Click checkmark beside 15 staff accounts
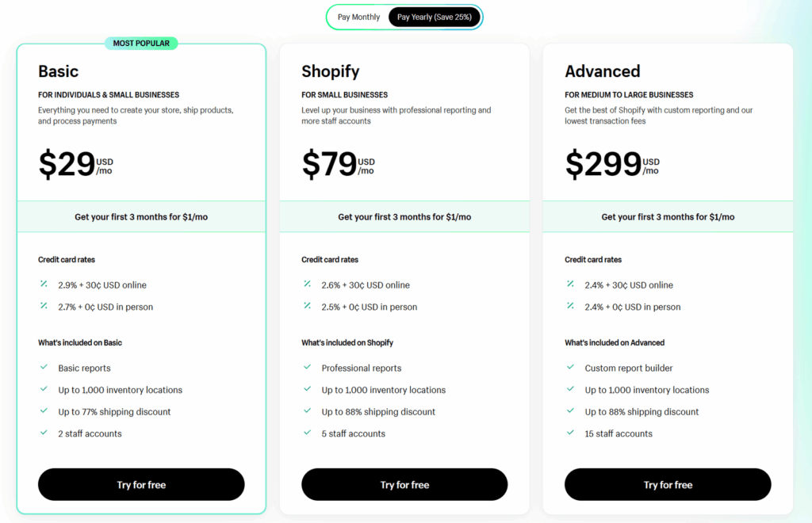This screenshot has height=523, width=812. coord(570,433)
